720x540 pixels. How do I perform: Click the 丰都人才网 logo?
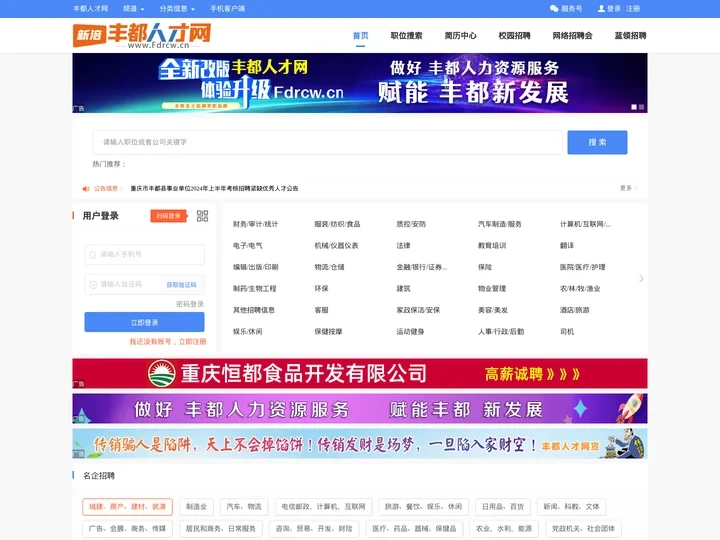(x=142, y=35)
